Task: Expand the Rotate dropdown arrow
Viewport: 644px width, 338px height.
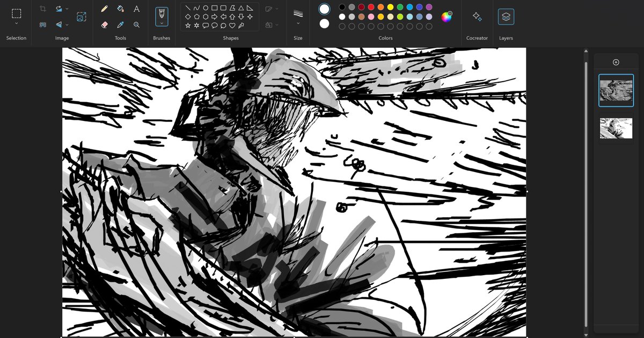Action: pos(67,9)
